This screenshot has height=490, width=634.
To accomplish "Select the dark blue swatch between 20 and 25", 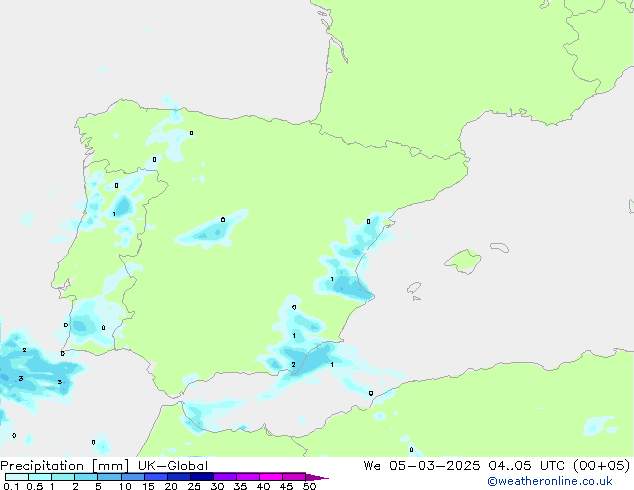I will click(178, 477).
